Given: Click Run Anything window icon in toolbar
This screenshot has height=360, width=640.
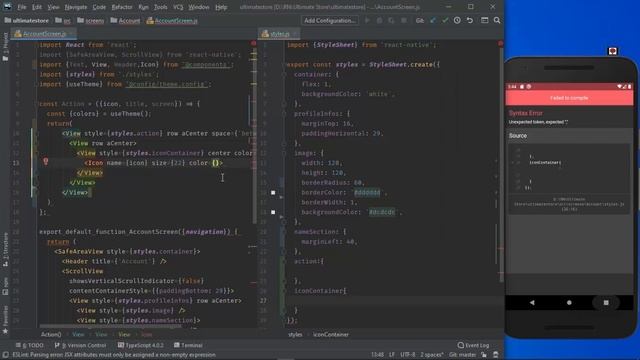Looking at the screenshot, I should point(484,20).
